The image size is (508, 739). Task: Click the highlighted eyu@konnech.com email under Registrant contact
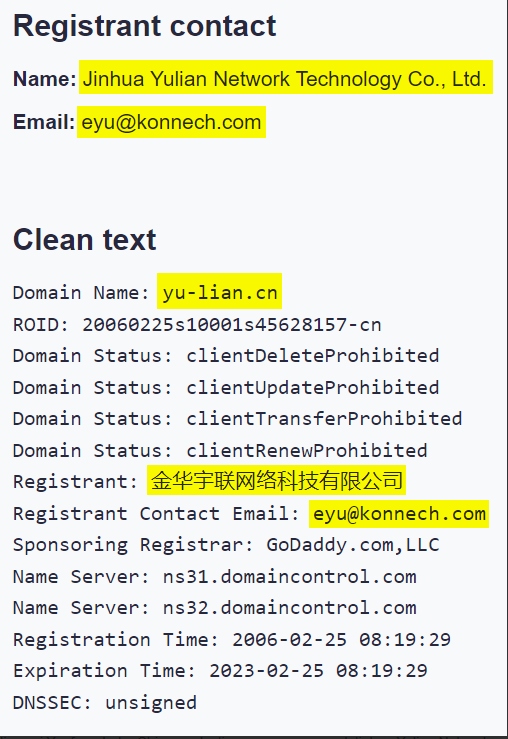coord(171,123)
